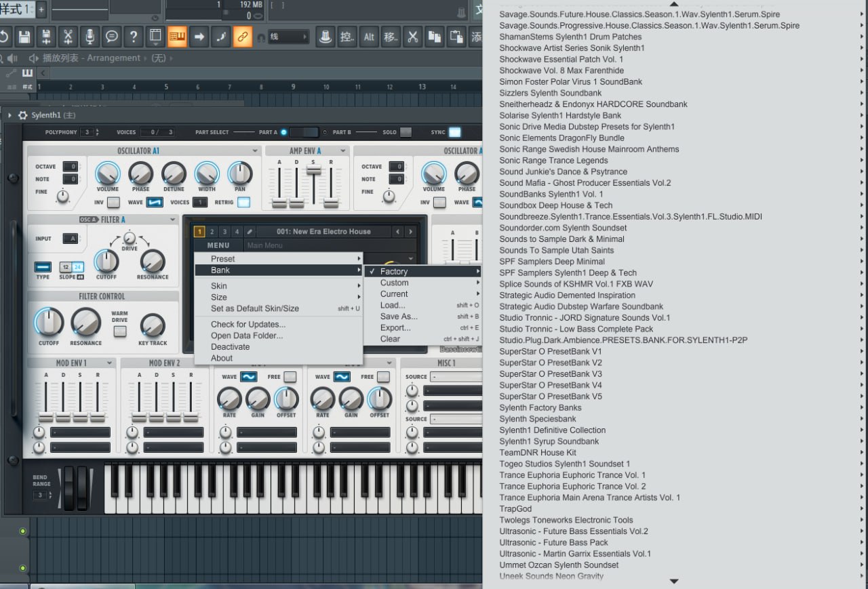Choose Sylenth Factory Banks from the list
868x589 pixels.
pyautogui.click(x=540, y=407)
